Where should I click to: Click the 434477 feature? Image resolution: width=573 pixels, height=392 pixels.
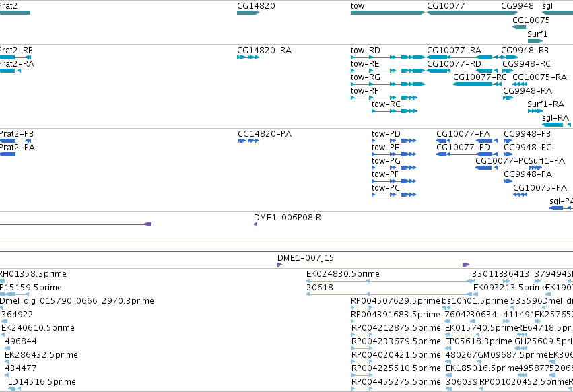7,375
